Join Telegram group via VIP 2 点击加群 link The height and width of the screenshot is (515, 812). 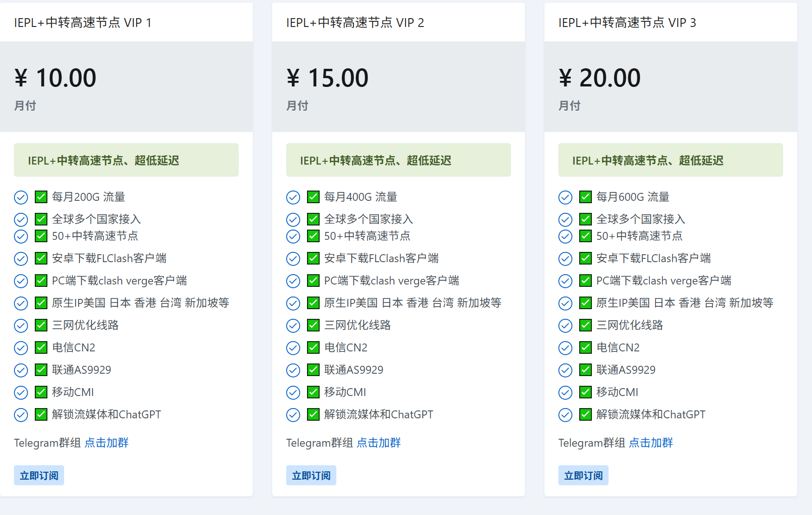[379, 443]
